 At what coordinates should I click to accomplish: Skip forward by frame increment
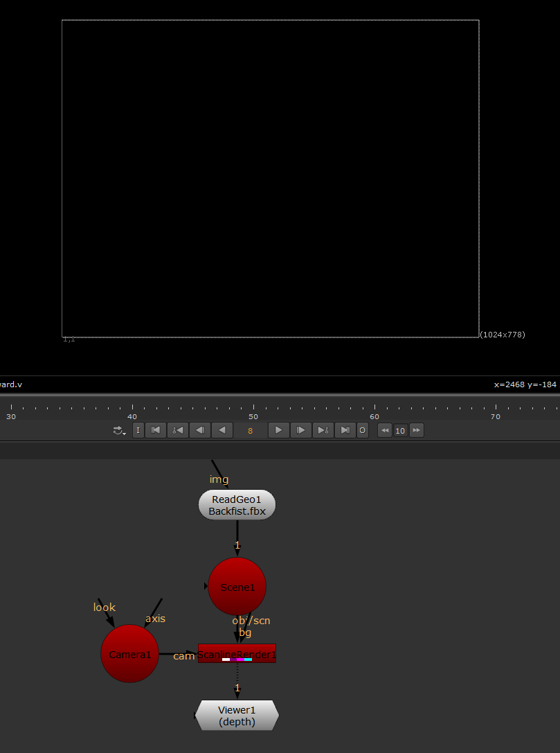[417, 430]
